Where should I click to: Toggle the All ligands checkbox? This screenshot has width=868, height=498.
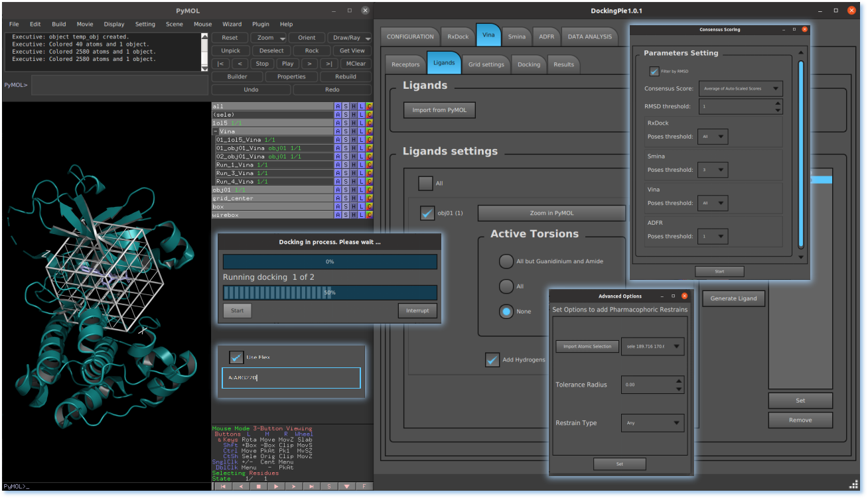point(425,183)
